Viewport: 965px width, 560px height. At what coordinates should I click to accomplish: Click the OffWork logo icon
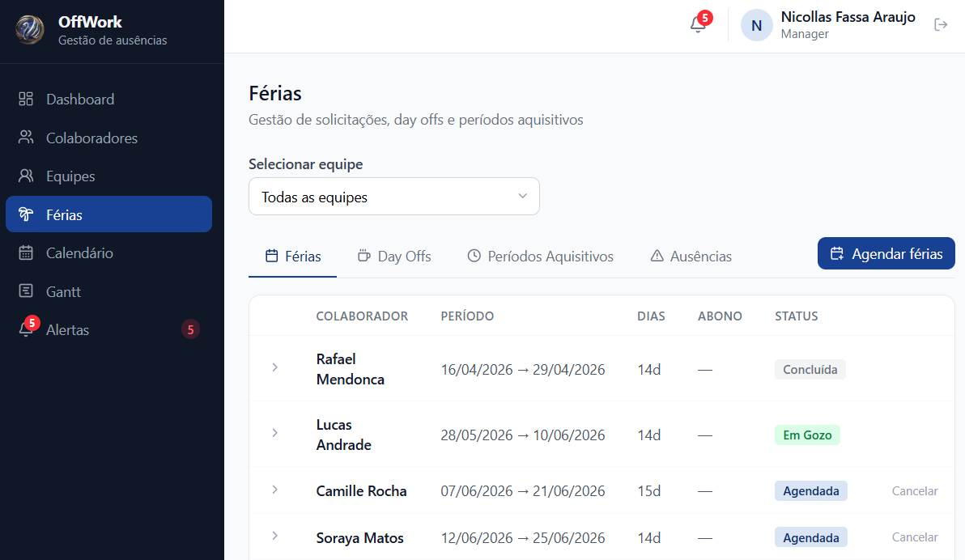pyautogui.click(x=29, y=30)
